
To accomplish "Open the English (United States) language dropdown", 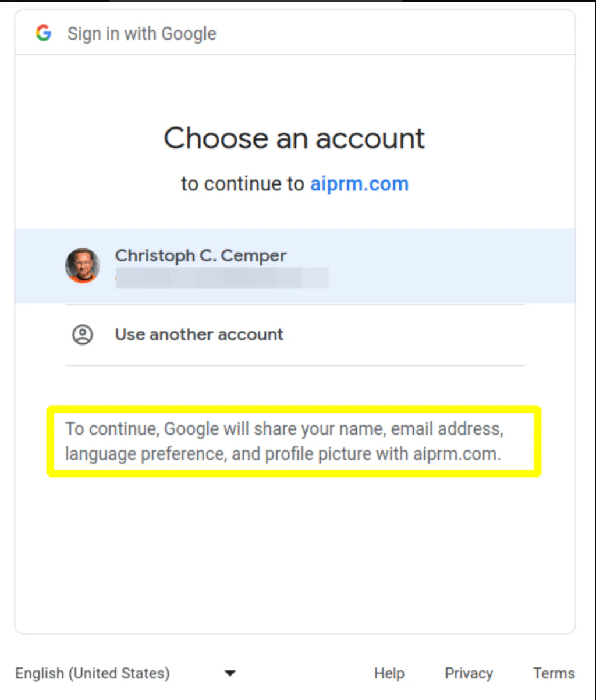I will pos(125,673).
